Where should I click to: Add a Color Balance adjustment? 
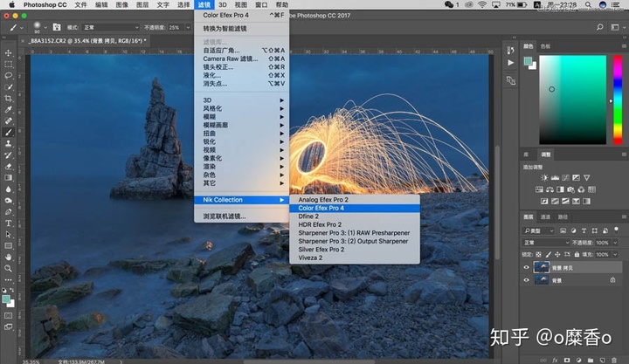550,189
